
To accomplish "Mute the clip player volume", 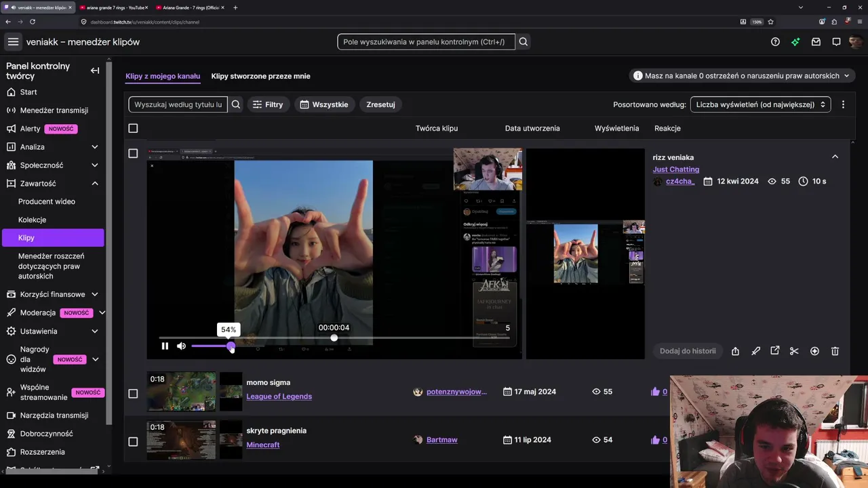I will [181, 346].
